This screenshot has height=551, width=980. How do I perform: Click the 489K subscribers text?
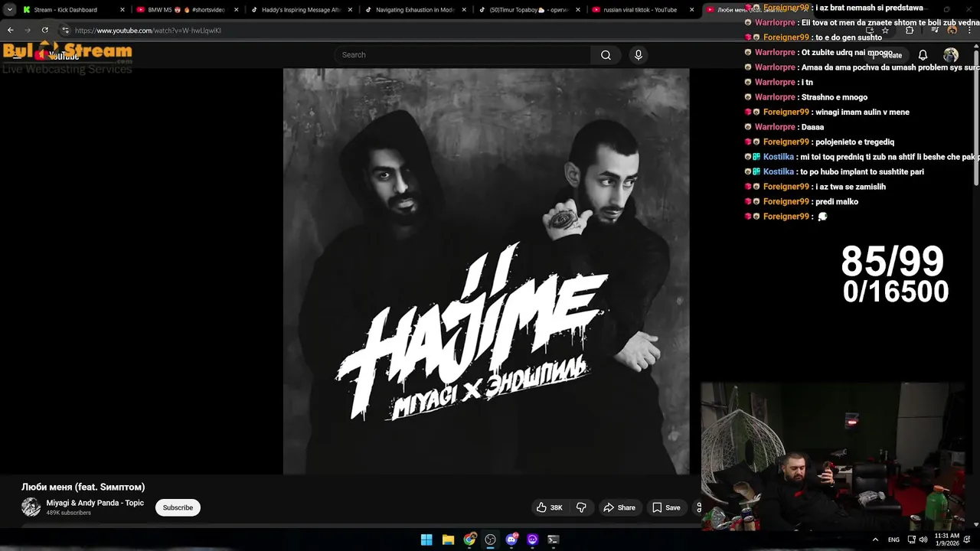68,513
